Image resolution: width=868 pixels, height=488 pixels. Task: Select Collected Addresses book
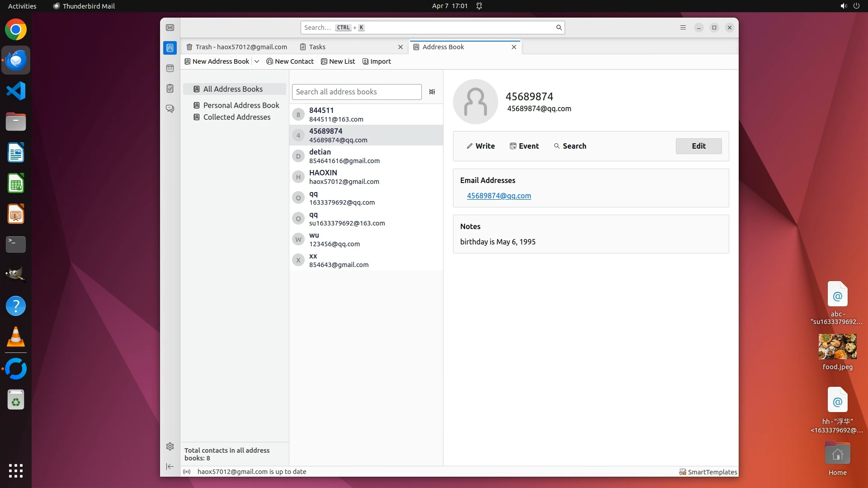click(236, 117)
